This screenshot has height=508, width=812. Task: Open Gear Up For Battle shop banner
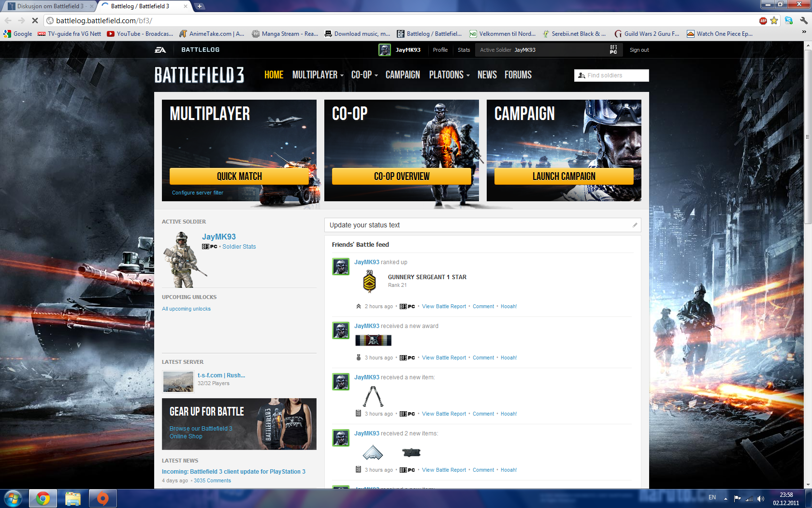click(x=239, y=424)
